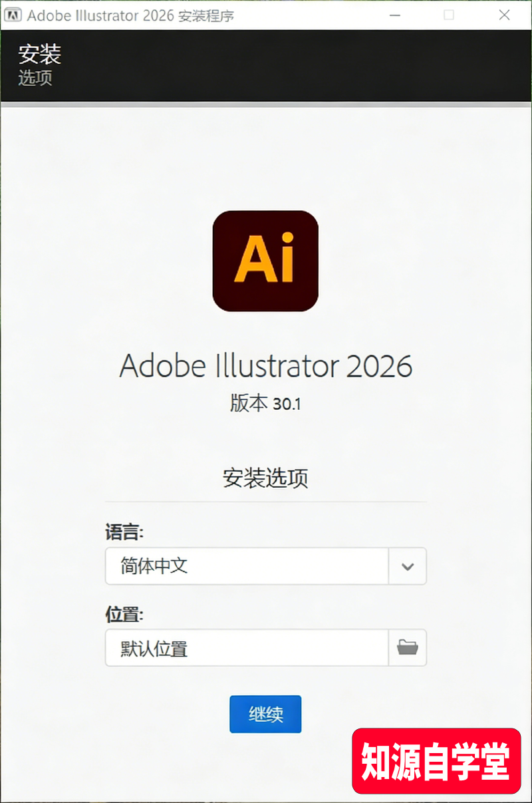Click the Adobe Illustrator 2026 app icon
This screenshot has height=803, width=532.
pyautogui.click(x=265, y=261)
